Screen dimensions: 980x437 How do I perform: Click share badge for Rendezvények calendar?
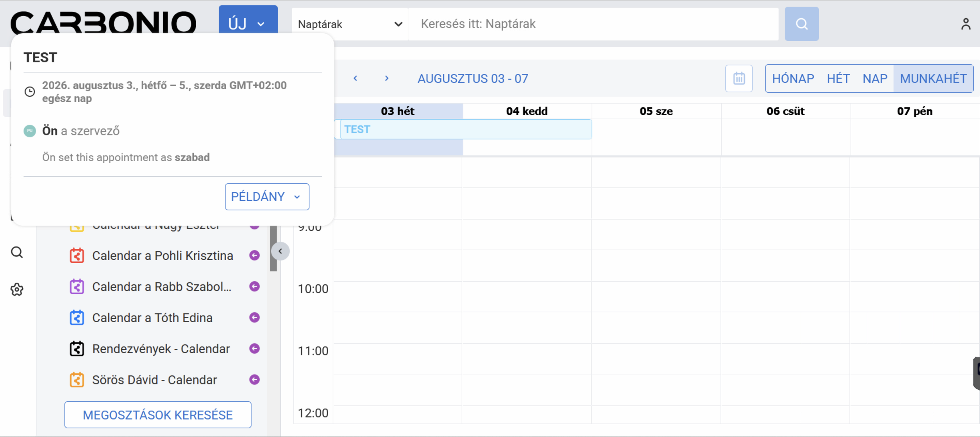[x=254, y=348]
